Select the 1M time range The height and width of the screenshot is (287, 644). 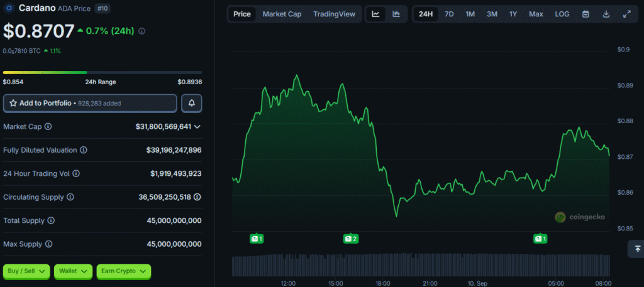pos(470,14)
